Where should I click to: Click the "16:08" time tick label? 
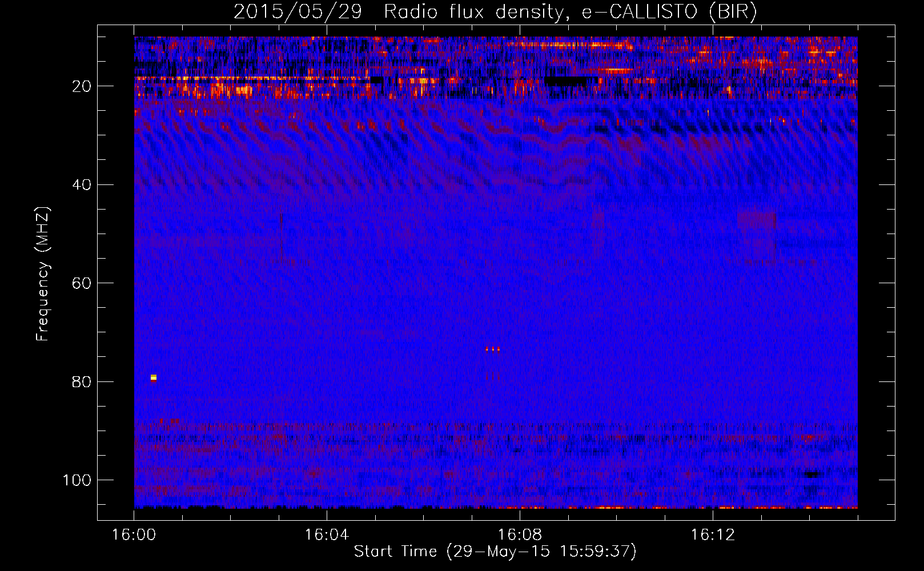pos(520,535)
